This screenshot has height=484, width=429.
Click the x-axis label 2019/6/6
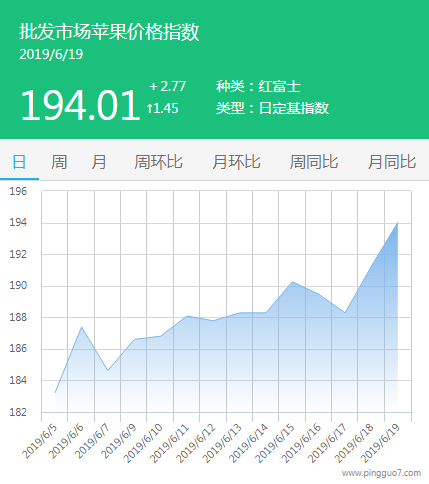(66, 442)
